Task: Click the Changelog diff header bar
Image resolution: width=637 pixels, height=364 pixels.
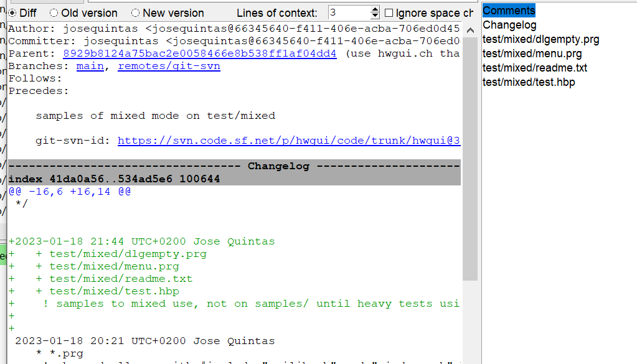Action: coord(234,166)
